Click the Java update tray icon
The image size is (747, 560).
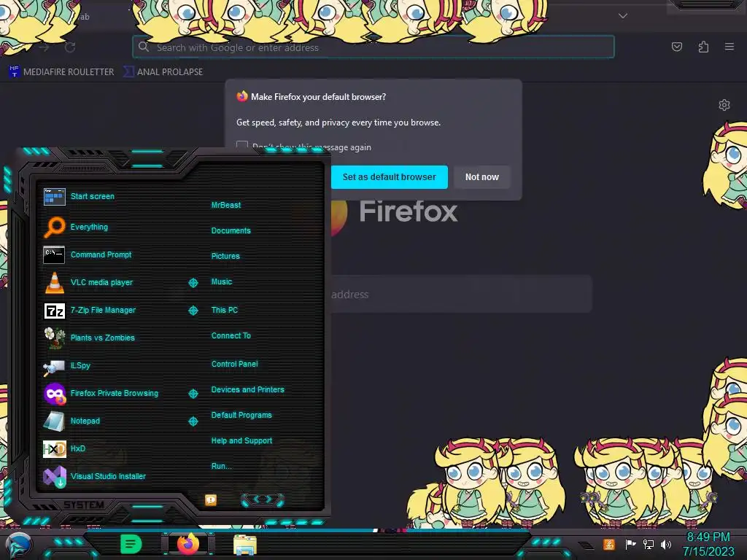(x=609, y=544)
